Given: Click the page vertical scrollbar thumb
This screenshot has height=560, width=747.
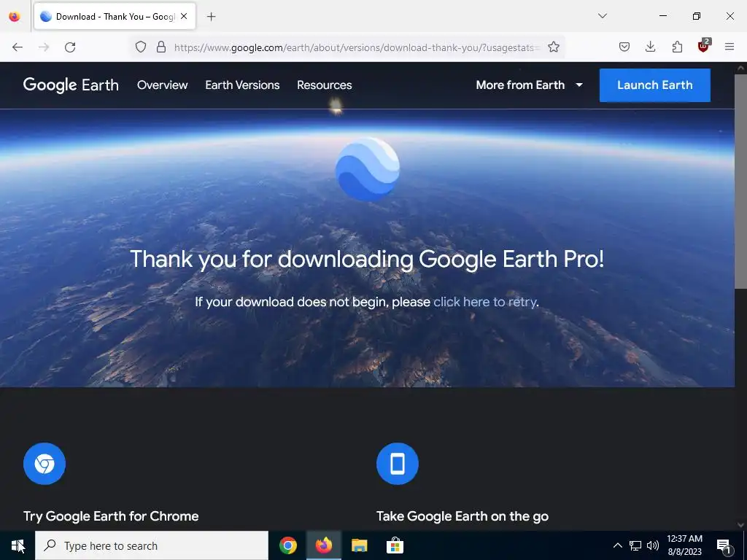Looking at the screenshot, I should tap(741, 181).
